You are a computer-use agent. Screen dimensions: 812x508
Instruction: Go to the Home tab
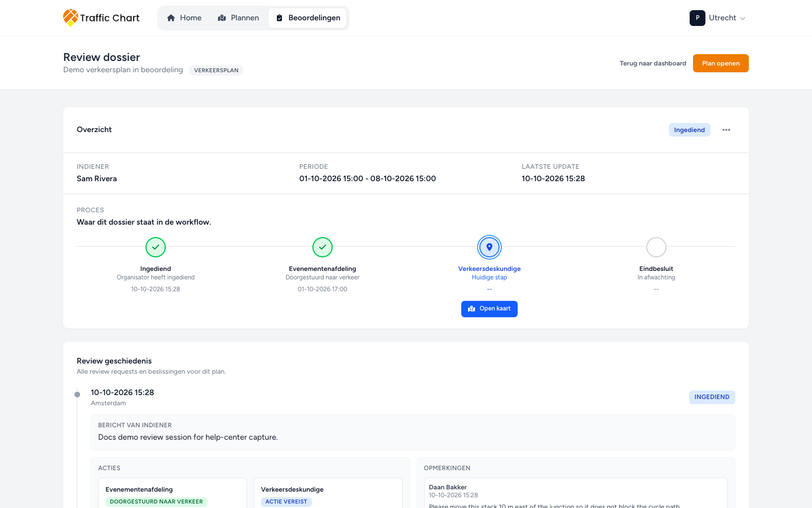pos(184,18)
